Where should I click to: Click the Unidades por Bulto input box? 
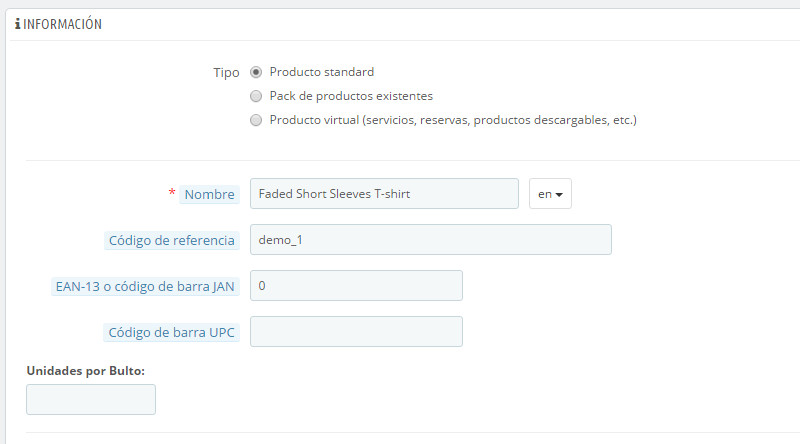click(x=91, y=399)
